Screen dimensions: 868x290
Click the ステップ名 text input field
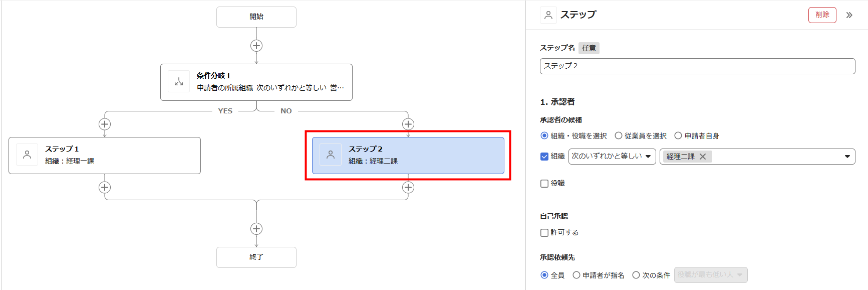pyautogui.click(x=697, y=66)
